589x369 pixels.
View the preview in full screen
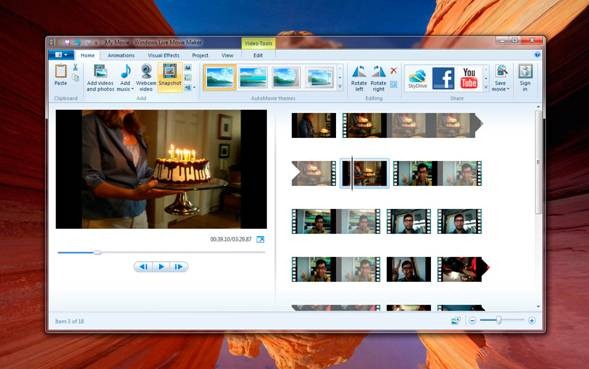[260, 239]
